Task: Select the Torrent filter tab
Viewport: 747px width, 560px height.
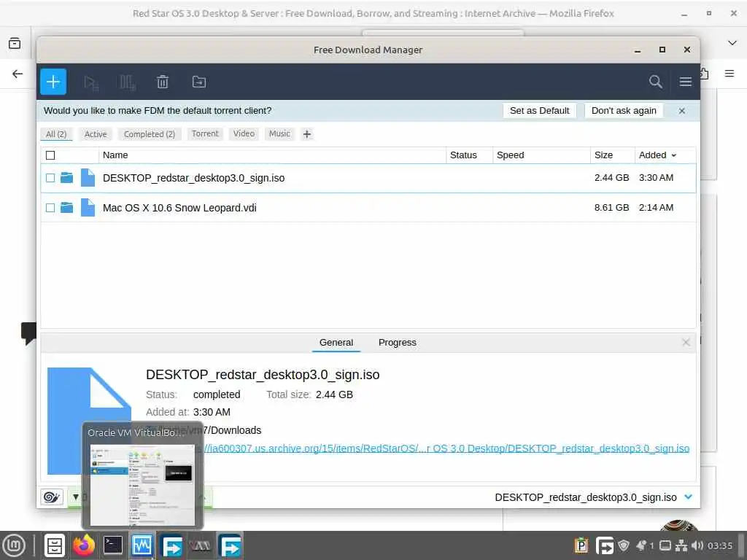Action: (205, 134)
